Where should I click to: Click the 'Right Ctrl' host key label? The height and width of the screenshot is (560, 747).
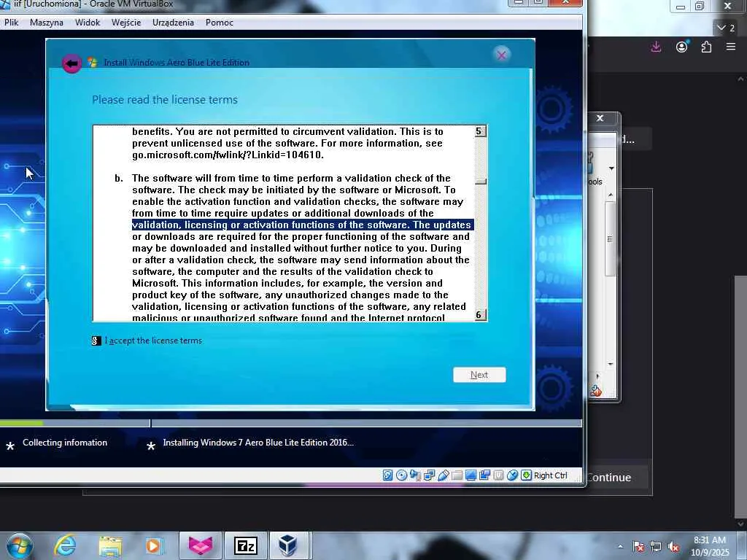(550, 475)
